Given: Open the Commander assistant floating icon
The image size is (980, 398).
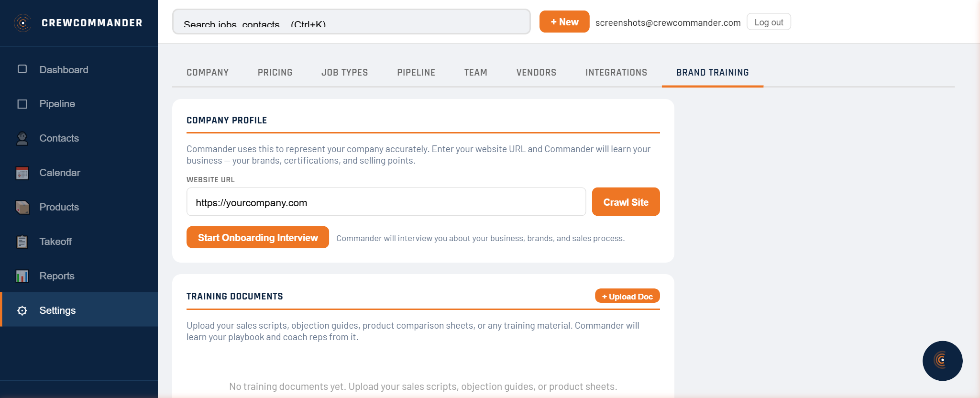Looking at the screenshot, I should point(942,361).
